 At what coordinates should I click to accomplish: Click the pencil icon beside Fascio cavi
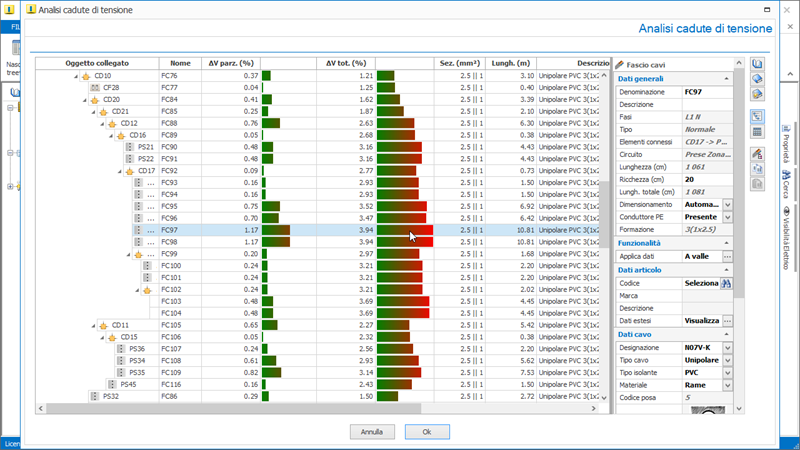[619, 65]
